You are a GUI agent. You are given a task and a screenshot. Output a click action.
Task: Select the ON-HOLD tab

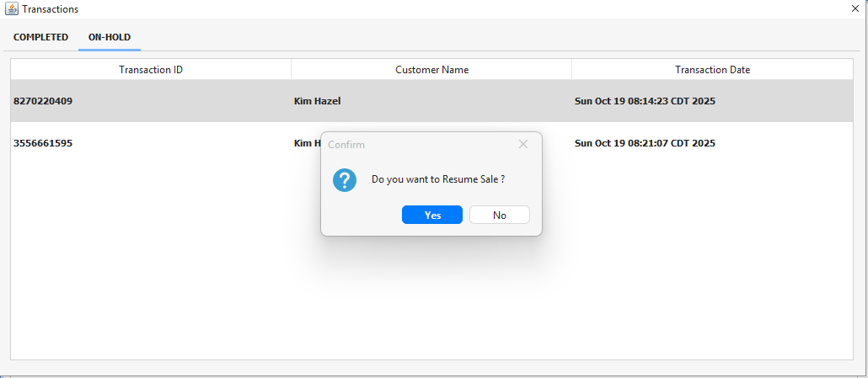pos(110,37)
